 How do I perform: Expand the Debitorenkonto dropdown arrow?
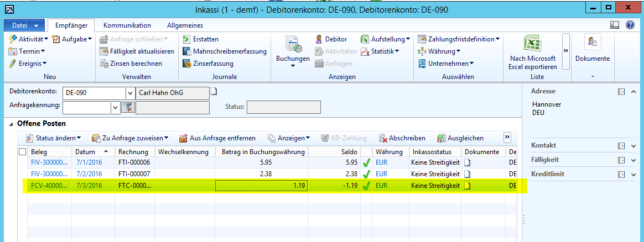point(130,93)
